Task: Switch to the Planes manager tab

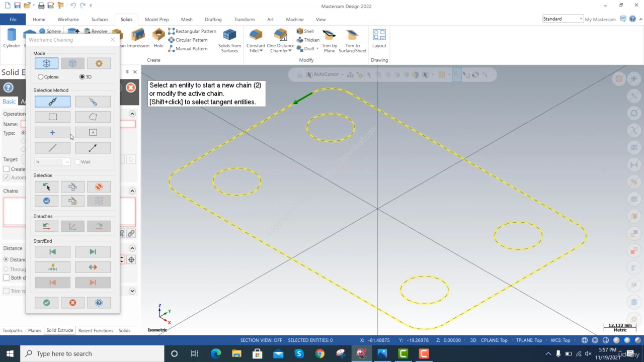Action: pos(35,330)
